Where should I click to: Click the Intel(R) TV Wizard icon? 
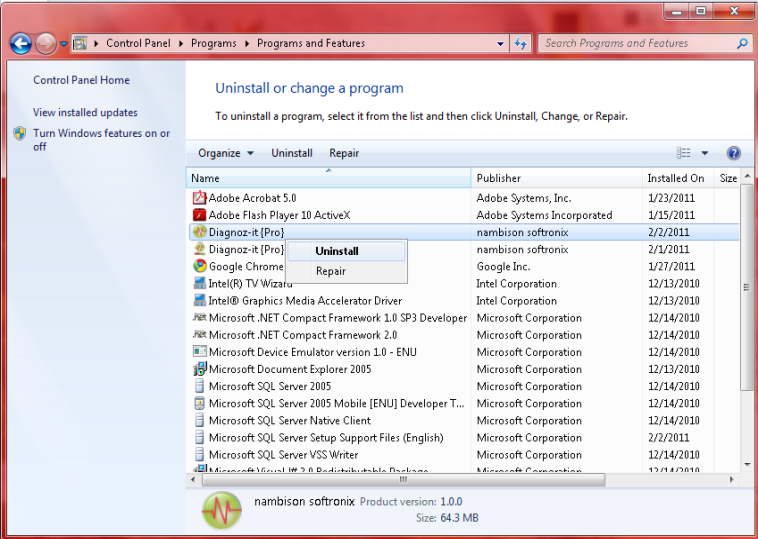click(x=199, y=283)
